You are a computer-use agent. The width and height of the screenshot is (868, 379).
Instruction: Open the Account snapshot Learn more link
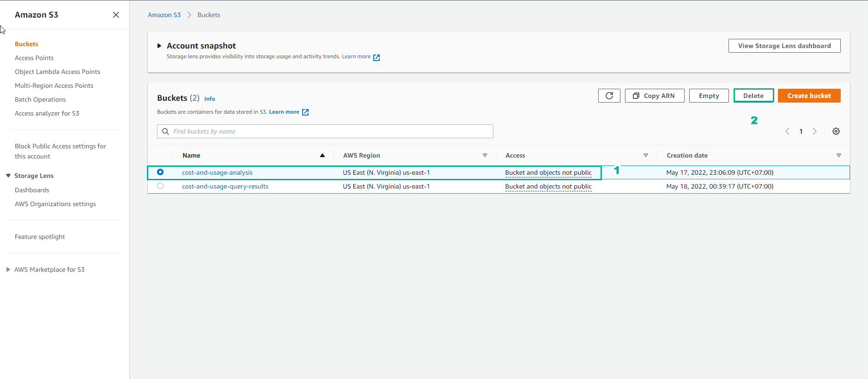(356, 56)
